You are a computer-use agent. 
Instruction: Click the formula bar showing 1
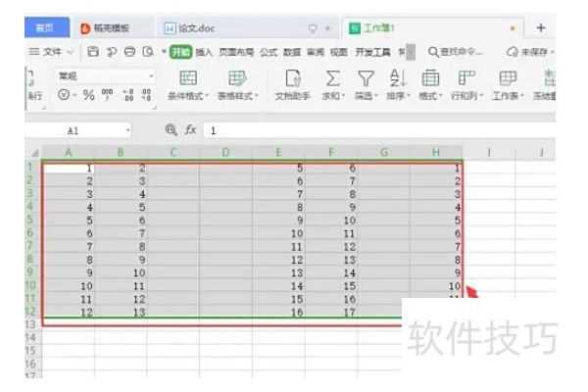coord(378,130)
